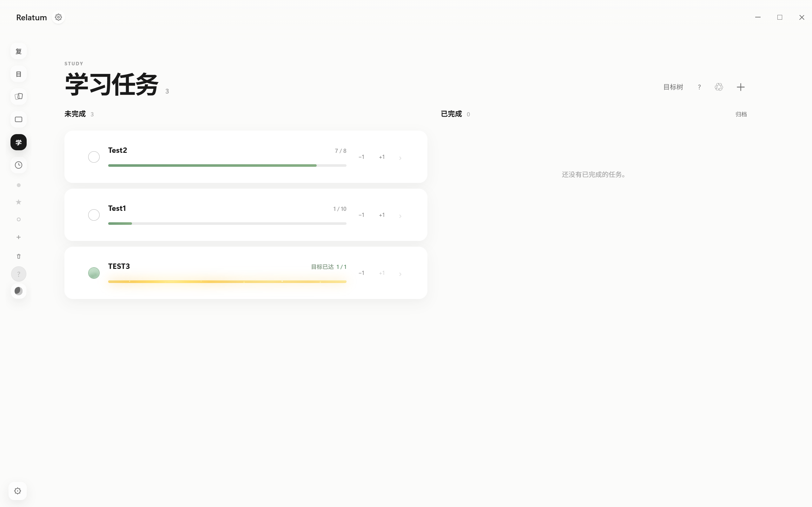Screen dimensions: 812x507
Task: Click the Test2 green progress bar
Action: tap(227, 165)
